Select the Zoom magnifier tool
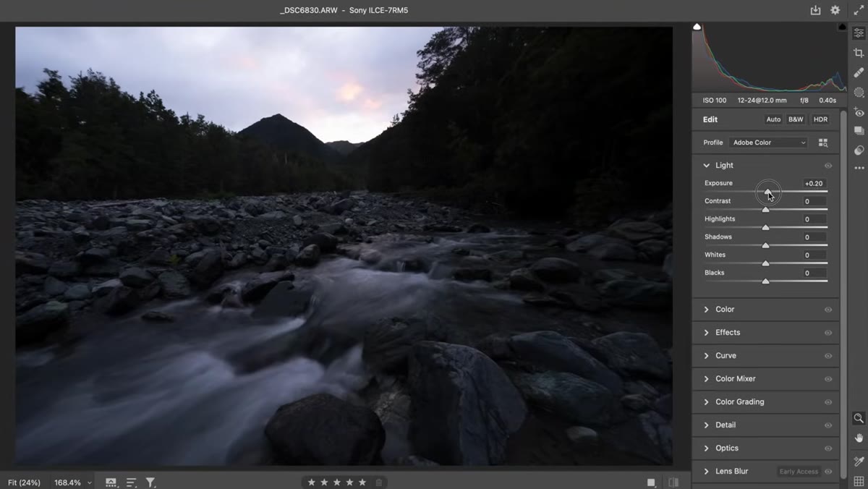868x489 pixels. (x=859, y=418)
